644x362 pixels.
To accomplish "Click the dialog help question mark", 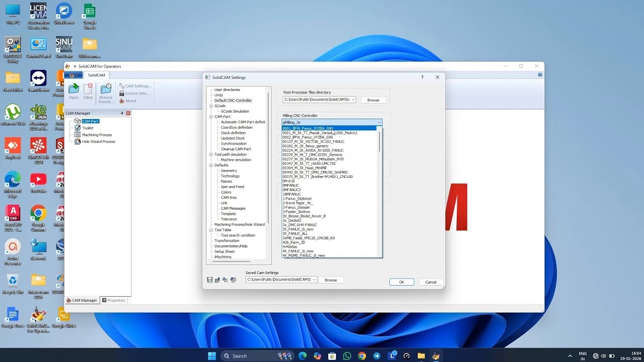I will coord(422,77).
